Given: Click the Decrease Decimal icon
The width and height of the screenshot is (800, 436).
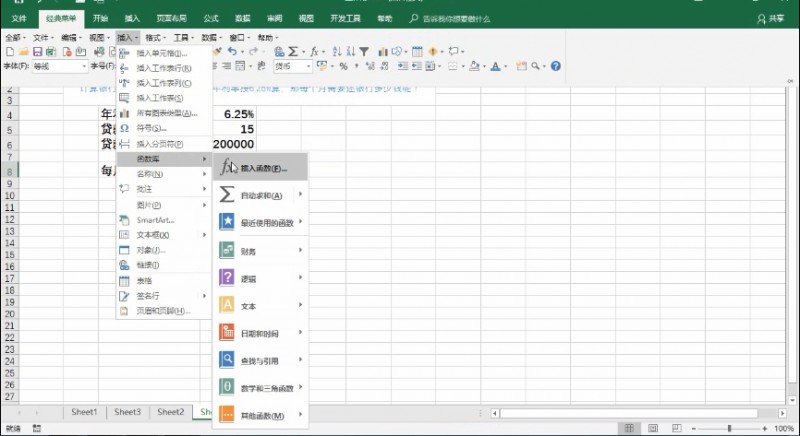Looking at the screenshot, I should tap(384, 66).
